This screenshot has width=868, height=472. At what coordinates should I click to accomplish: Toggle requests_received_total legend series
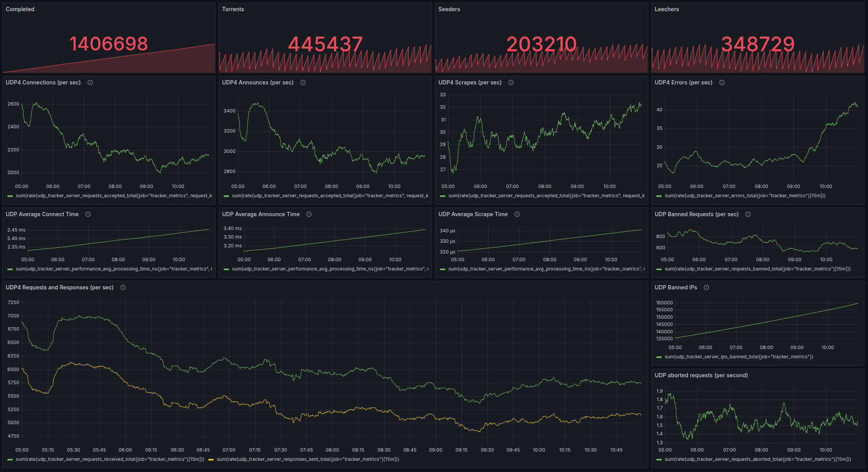pos(110,459)
